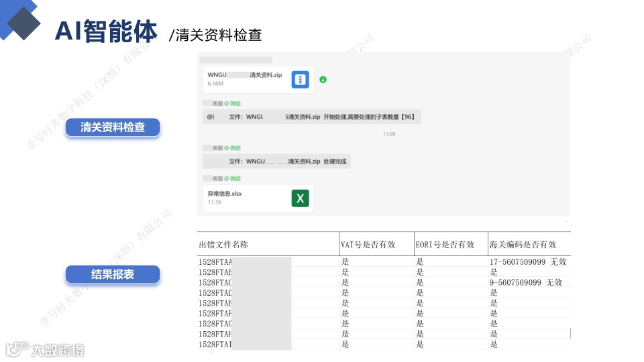Click the 异常信息.xlsx file name
Screen dimensions: 644x362
[225, 194]
